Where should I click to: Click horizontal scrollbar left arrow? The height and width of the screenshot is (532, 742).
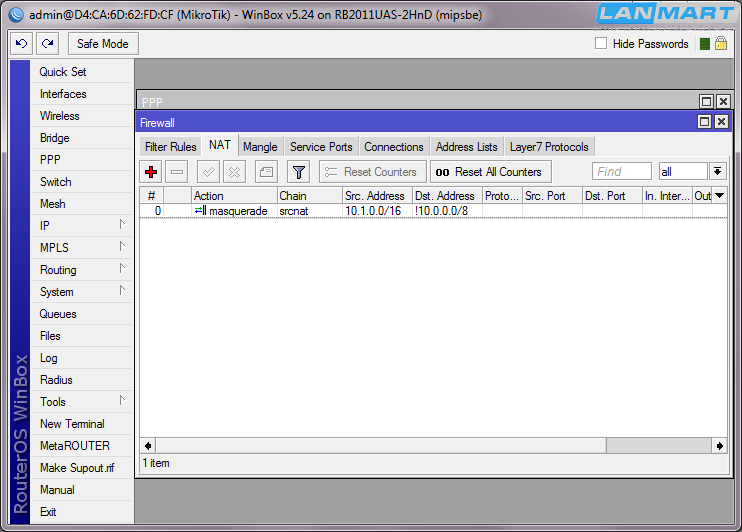[x=148, y=446]
